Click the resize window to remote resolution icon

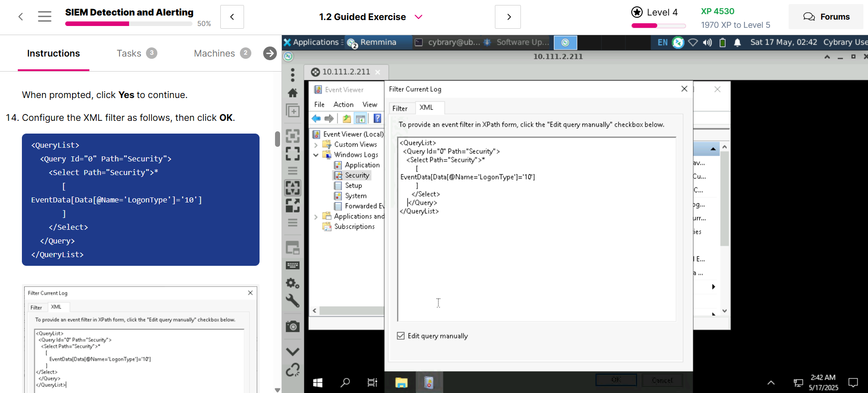point(292,136)
